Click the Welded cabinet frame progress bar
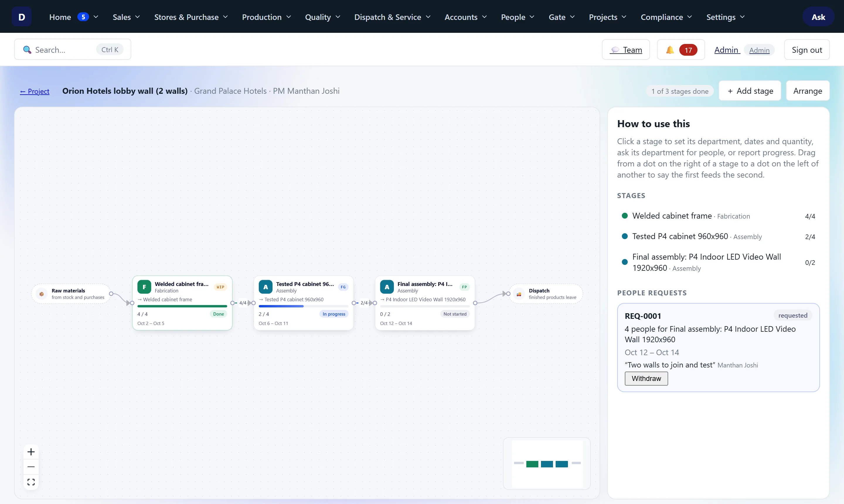Image resolution: width=844 pixels, height=504 pixels. coord(182,306)
